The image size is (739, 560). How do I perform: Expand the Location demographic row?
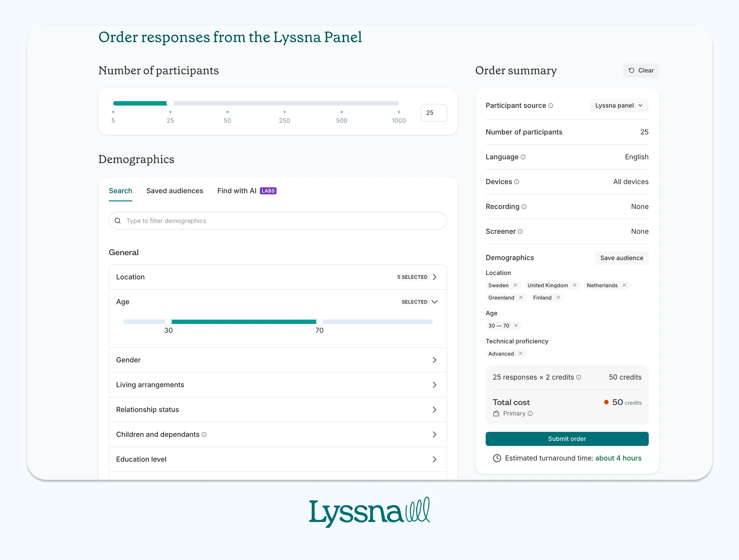278,277
